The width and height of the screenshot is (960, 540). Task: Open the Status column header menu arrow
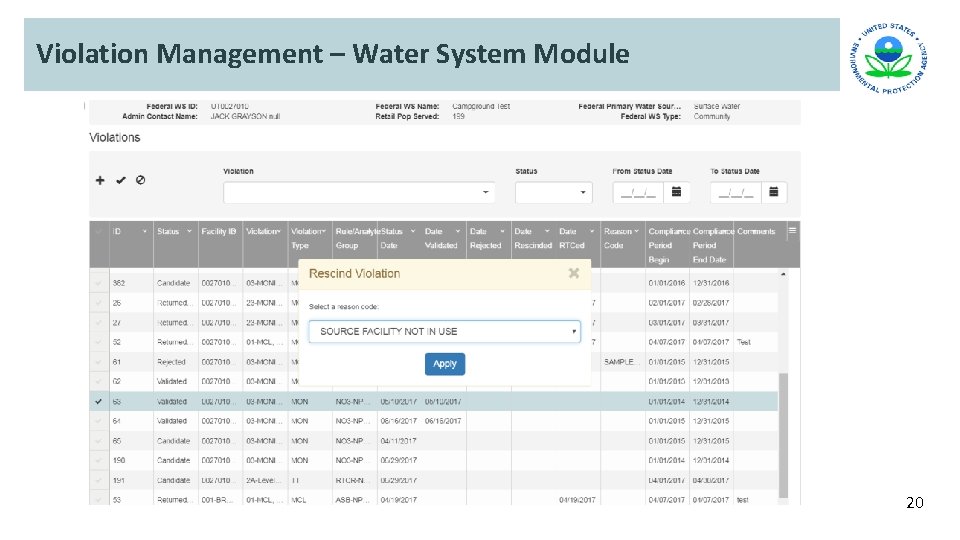click(x=189, y=231)
